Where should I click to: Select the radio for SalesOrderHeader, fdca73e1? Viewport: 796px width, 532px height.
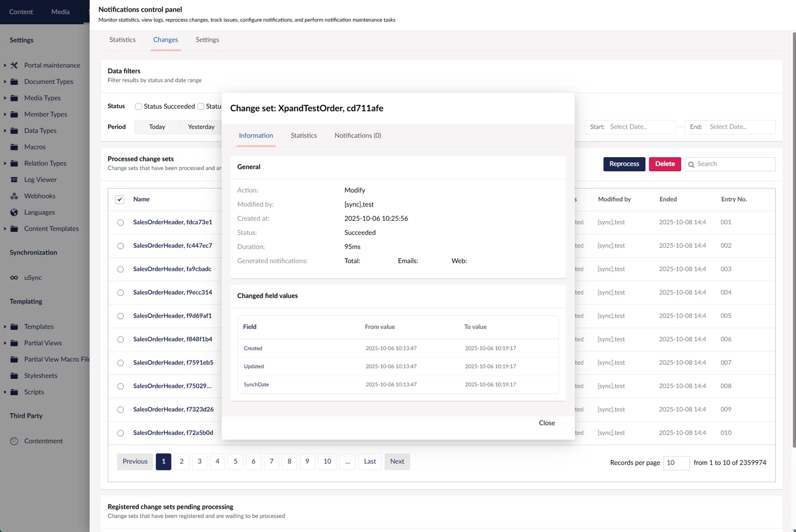(121, 223)
